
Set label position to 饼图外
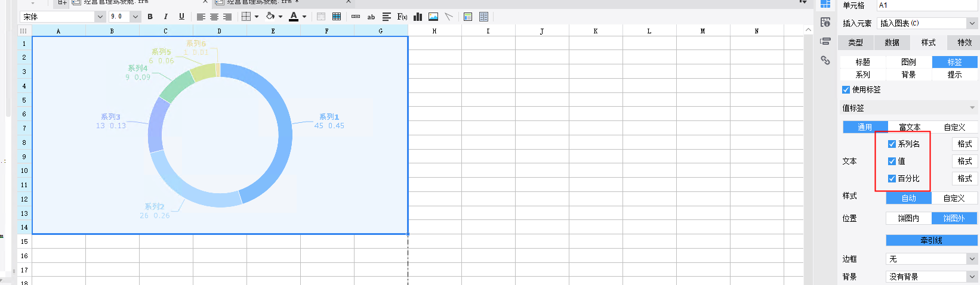coord(954,219)
